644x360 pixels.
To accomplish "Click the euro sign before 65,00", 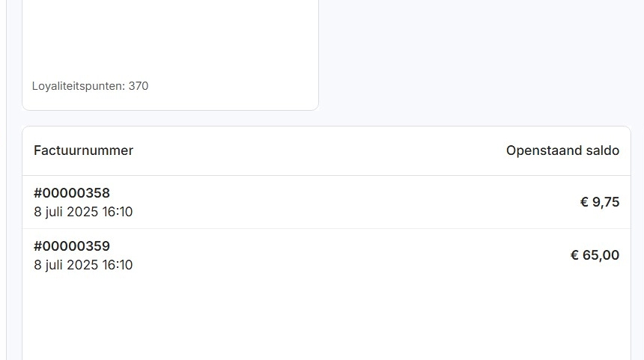I will pyautogui.click(x=574, y=255).
